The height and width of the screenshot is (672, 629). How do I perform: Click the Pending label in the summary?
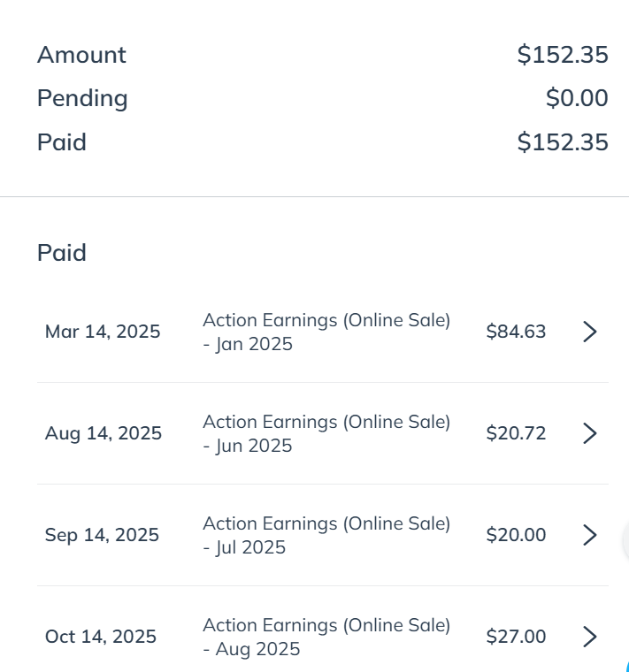tap(82, 98)
